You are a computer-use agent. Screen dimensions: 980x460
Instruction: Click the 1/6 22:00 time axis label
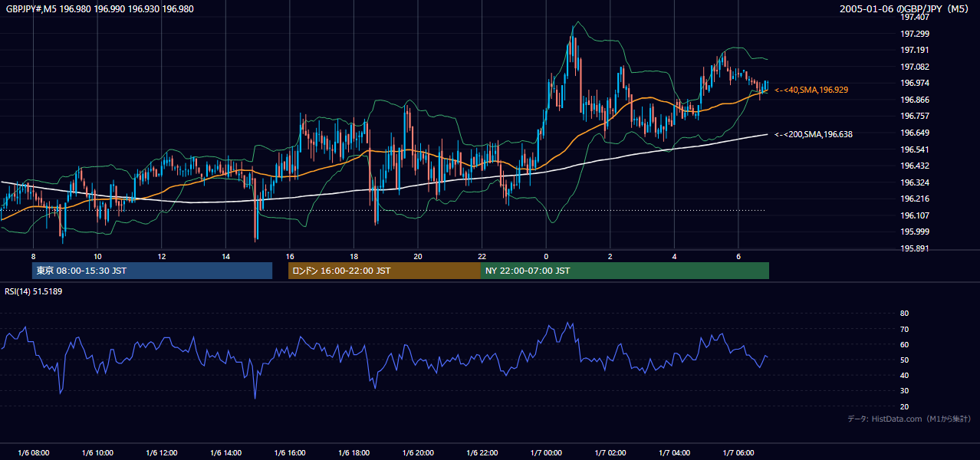point(482,453)
